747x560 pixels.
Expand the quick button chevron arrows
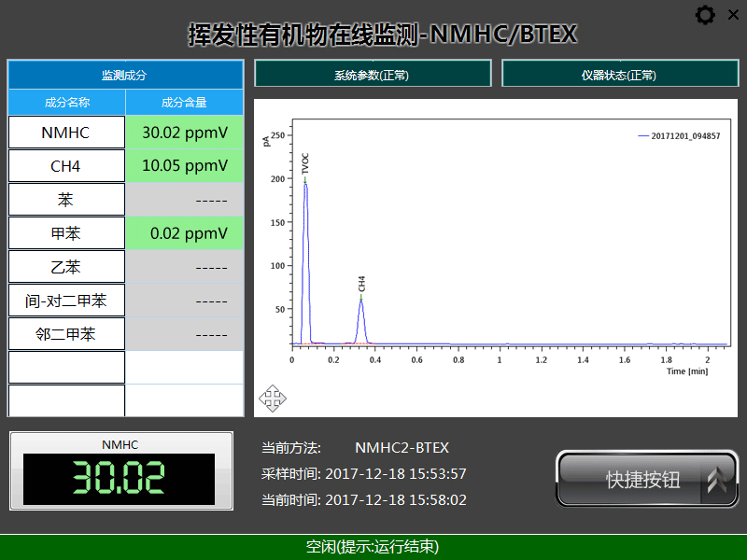coord(717,480)
